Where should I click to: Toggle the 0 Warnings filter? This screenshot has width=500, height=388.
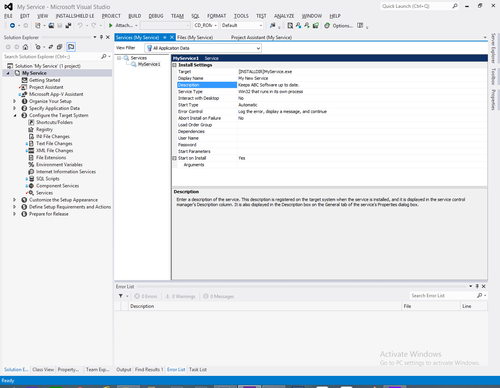click(x=180, y=296)
